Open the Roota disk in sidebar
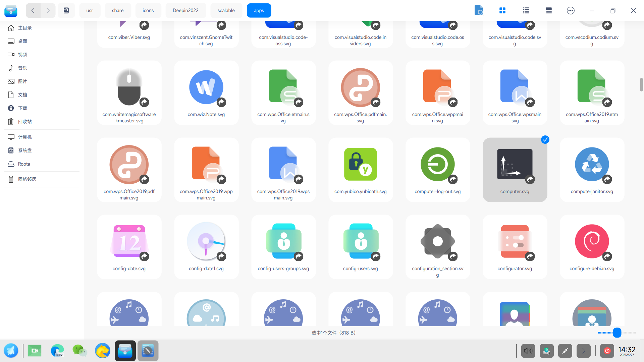 pos(24,164)
